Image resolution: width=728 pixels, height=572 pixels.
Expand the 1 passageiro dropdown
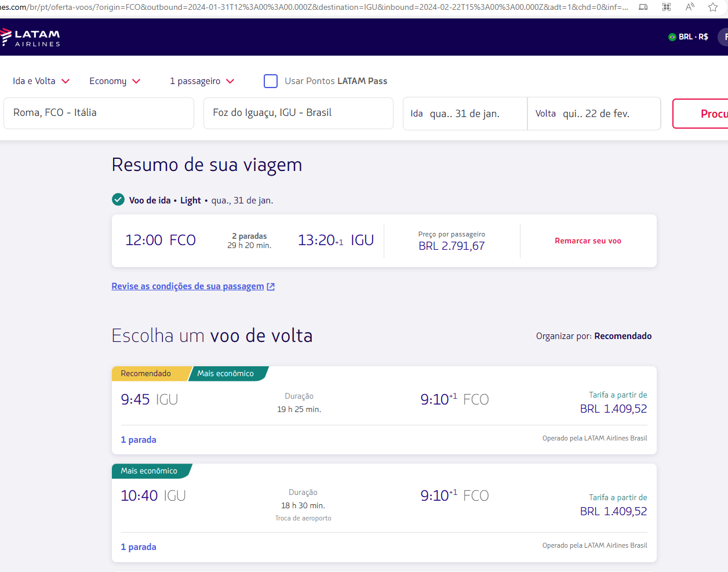point(202,81)
